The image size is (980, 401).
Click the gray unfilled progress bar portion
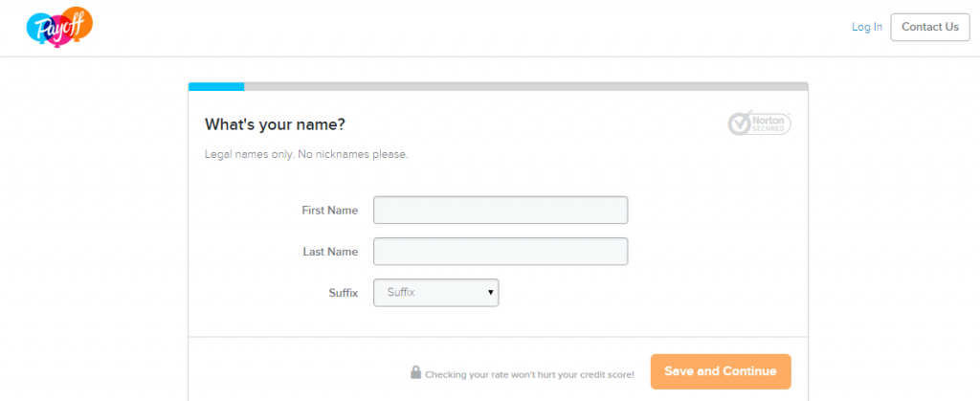526,87
